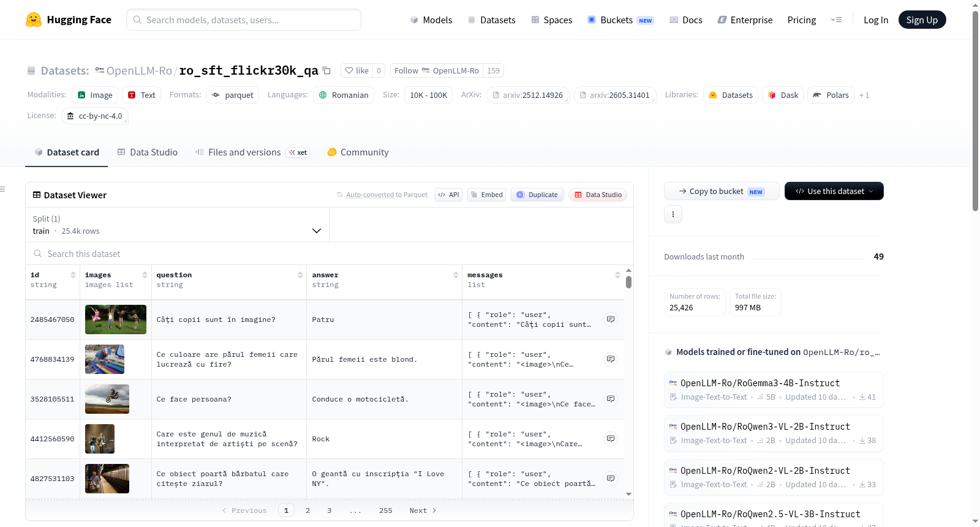Image resolution: width=980 pixels, height=527 pixels.
Task: Open the Use this dataset dropdown
Action: (x=834, y=191)
